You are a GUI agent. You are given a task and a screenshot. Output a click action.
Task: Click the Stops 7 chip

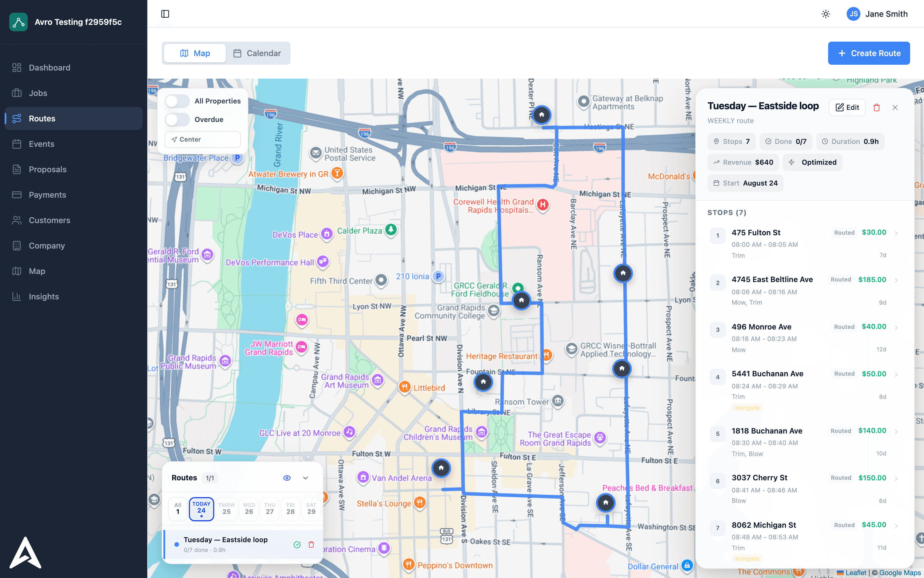[x=732, y=141]
